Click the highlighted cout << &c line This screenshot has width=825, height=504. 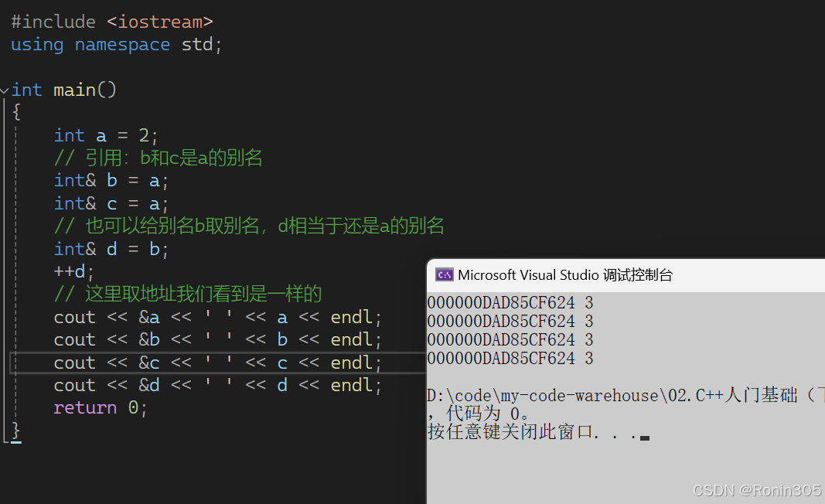217,363
